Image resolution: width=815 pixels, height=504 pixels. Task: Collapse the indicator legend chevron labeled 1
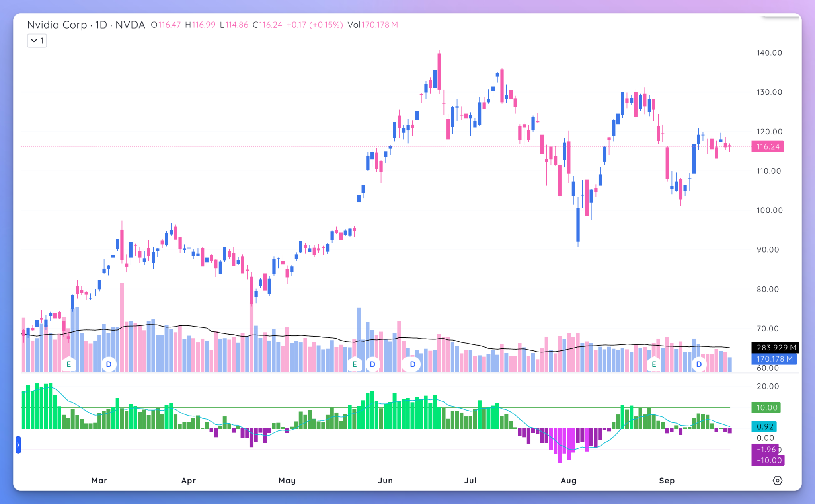click(37, 41)
